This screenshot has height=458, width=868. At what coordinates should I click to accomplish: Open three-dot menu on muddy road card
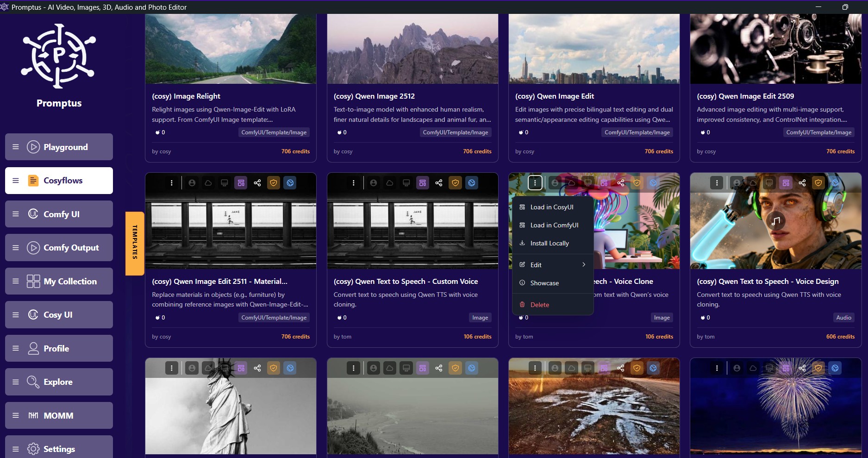(535, 368)
